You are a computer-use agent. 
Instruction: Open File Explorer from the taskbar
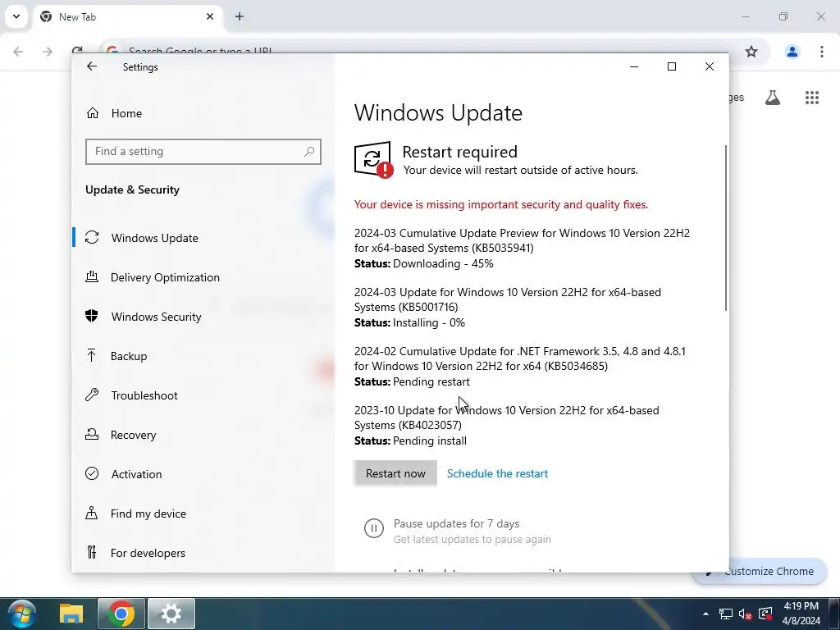coord(71,614)
